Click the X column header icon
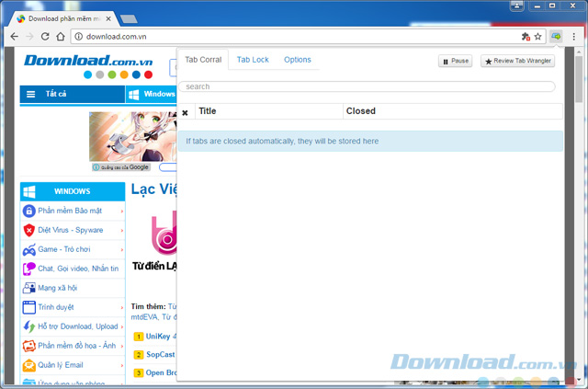 pyautogui.click(x=185, y=112)
